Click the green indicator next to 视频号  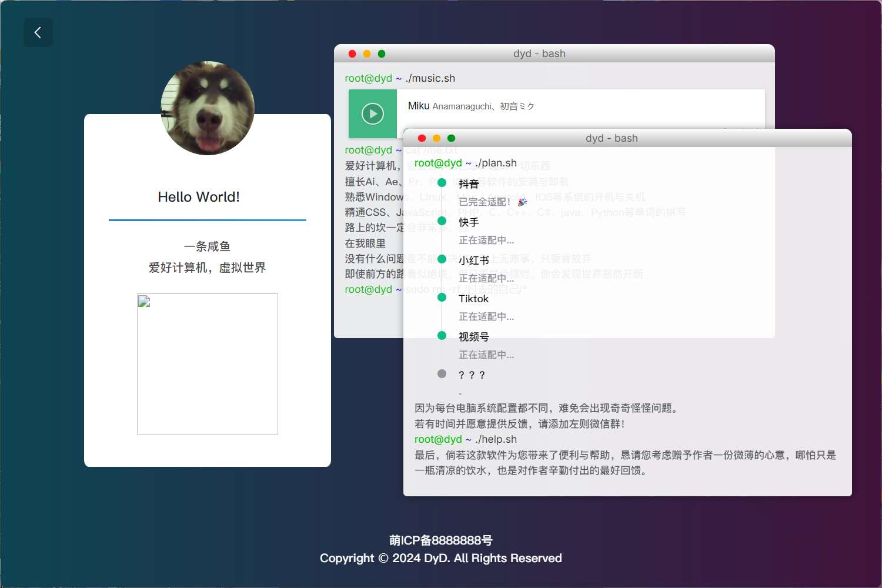point(442,335)
